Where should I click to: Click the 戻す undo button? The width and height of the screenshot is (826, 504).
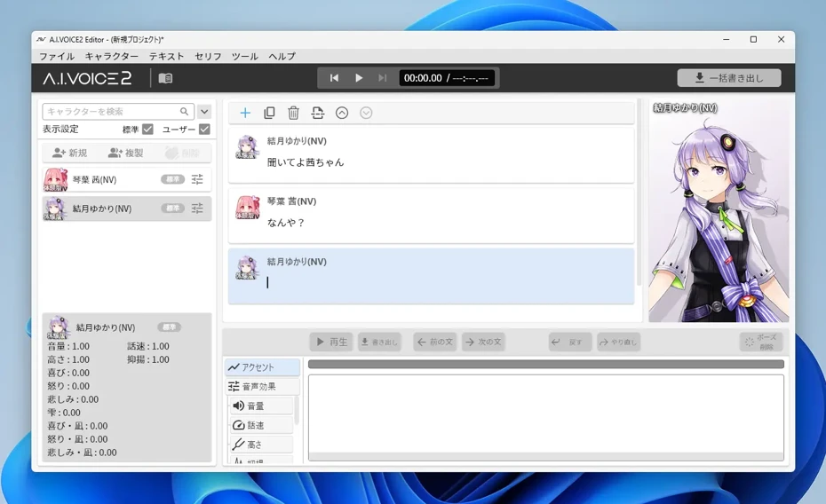pos(570,342)
